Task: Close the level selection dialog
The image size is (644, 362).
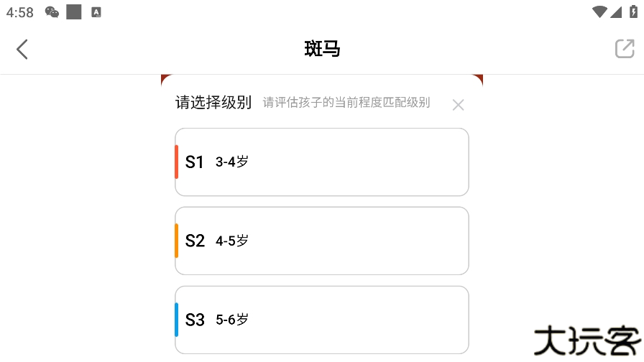Action: click(458, 105)
